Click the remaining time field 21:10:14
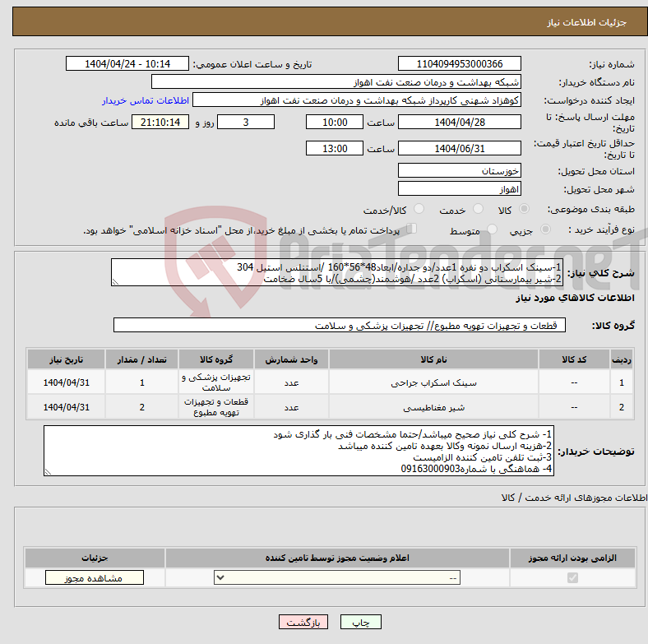The height and width of the screenshot is (644, 648). point(160,122)
